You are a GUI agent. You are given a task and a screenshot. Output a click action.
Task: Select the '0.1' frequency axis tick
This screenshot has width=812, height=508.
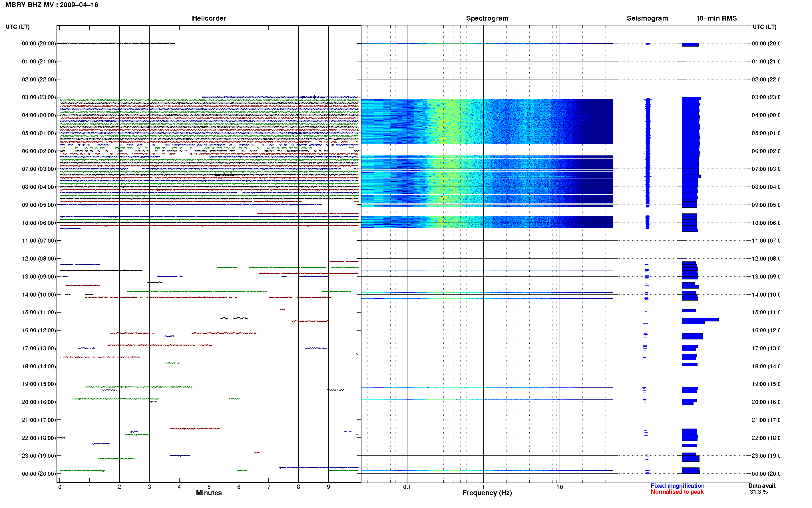[407, 487]
